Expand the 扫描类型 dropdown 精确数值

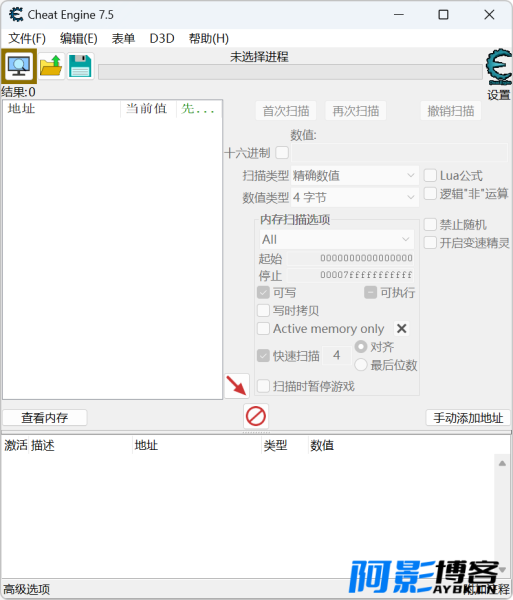click(x=355, y=176)
